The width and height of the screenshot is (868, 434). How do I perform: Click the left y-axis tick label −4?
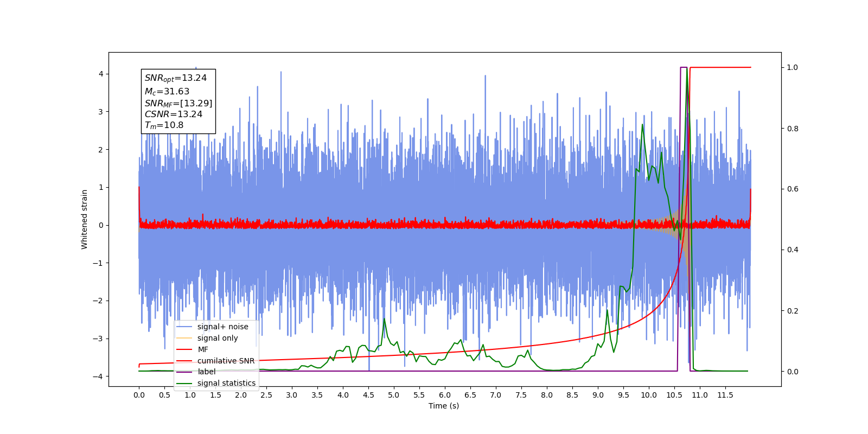pos(98,376)
